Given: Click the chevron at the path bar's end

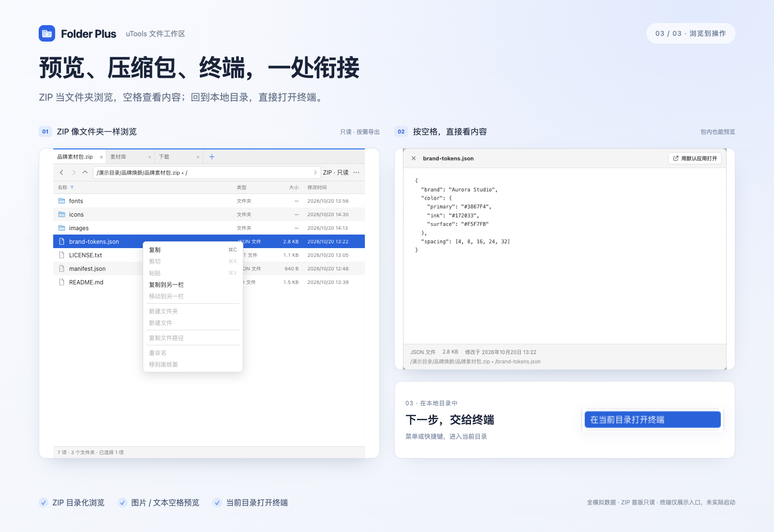Looking at the screenshot, I should click(315, 173).
